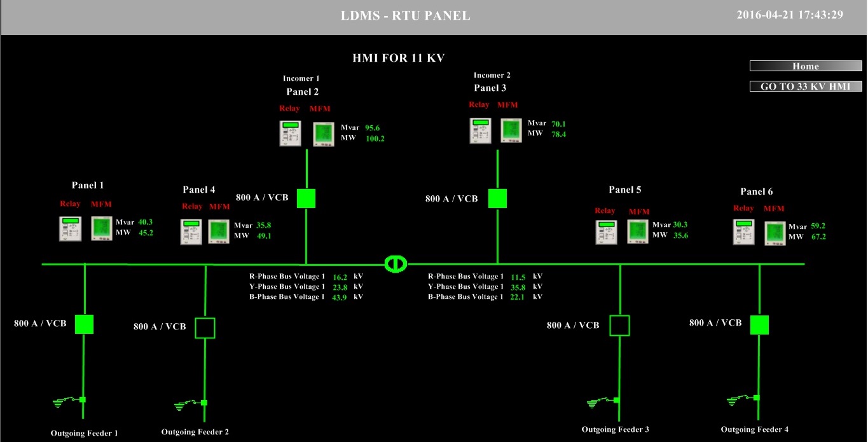Open the MFM meter for Incomer 1 Panel 2
The width and height of the screenshot is (868, 442).
323,134
